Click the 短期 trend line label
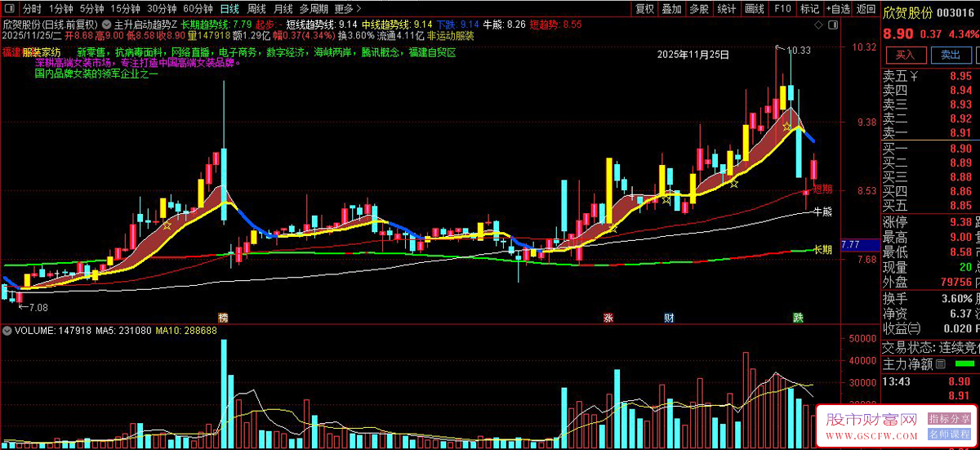Image resolution: width=980 pixels, height=450 pixels. click(822, 189)
